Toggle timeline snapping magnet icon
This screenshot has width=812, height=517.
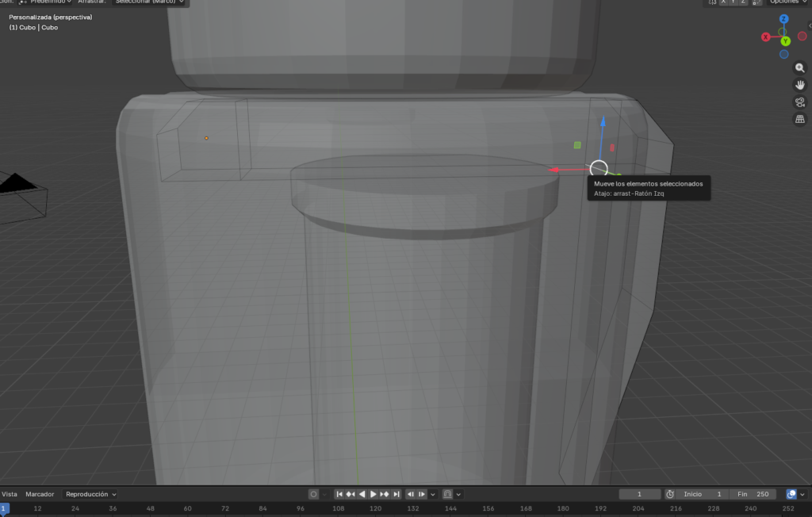pyautogui.click(x=448, y=494)
